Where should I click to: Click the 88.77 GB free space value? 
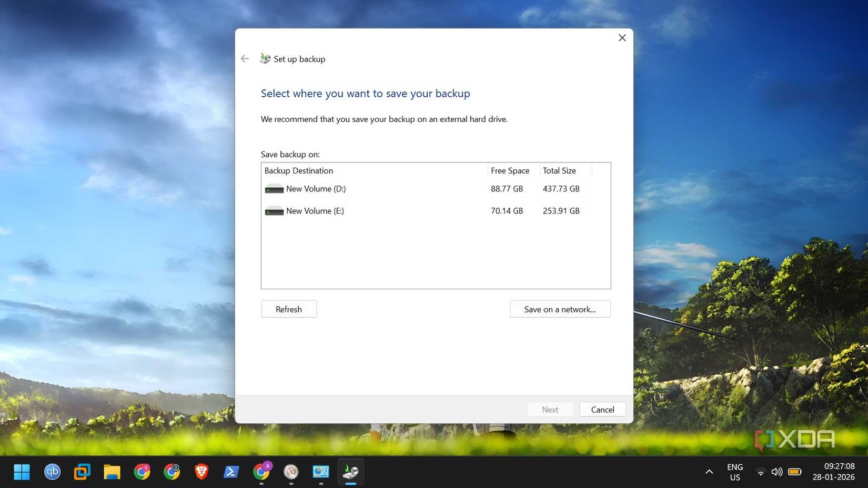[507, 189]
